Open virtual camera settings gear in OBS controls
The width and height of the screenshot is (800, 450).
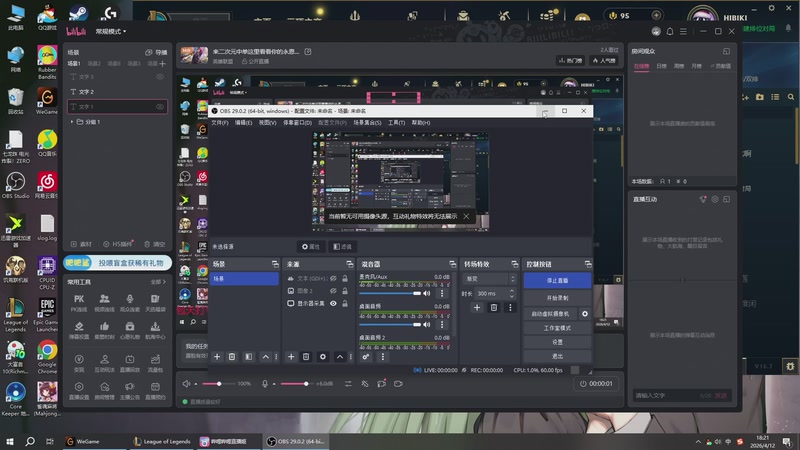585,314
